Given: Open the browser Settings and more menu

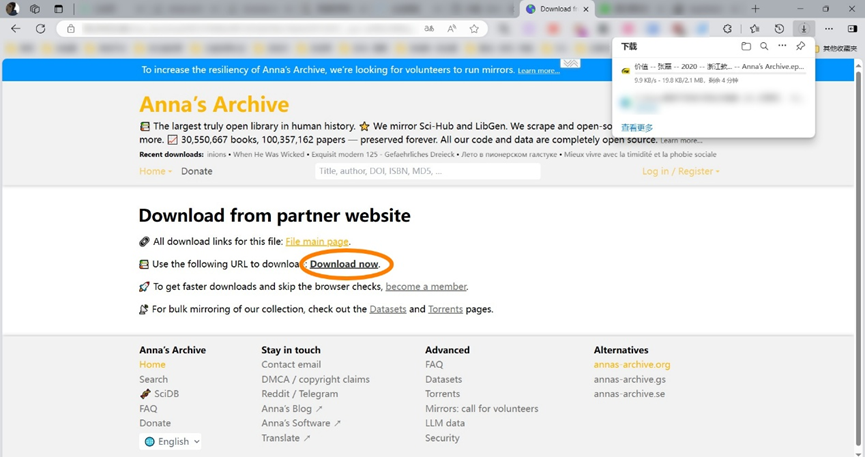Looking at the screenshot, I should 829,29.
